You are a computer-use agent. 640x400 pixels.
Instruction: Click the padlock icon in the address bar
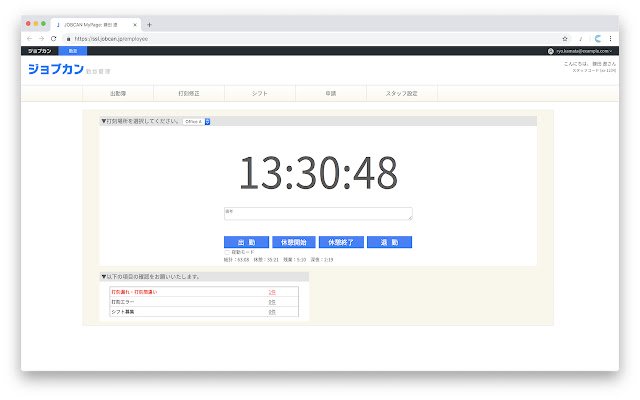tap(69, 39)
